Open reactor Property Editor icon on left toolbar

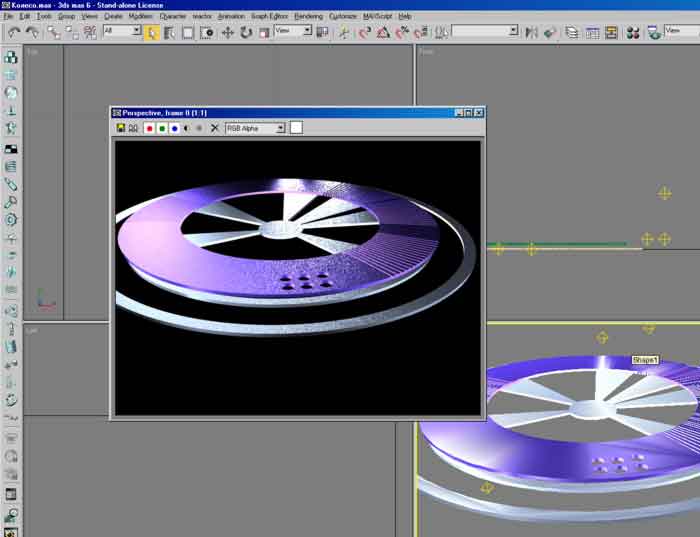point(11,494)
